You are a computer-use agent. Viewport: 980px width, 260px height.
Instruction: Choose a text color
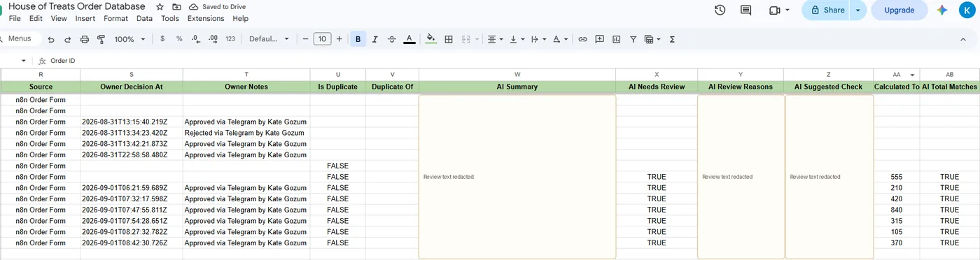click(x=409, y=39)
